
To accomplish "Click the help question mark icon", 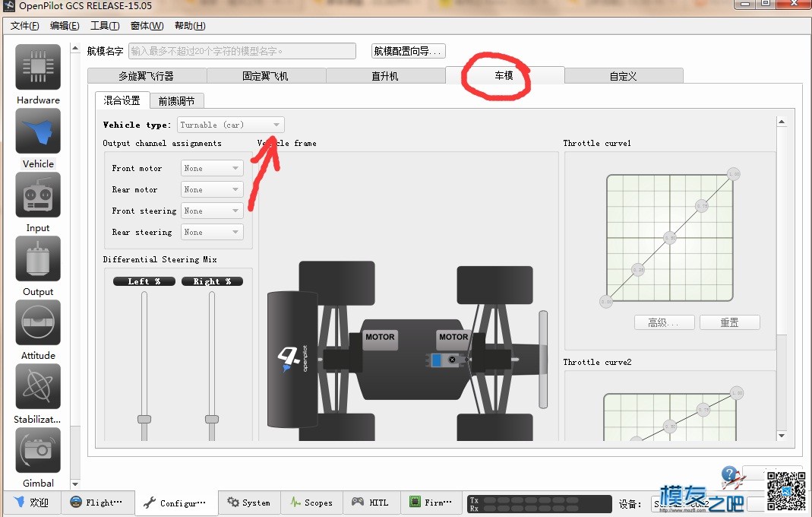I will 729,474.
